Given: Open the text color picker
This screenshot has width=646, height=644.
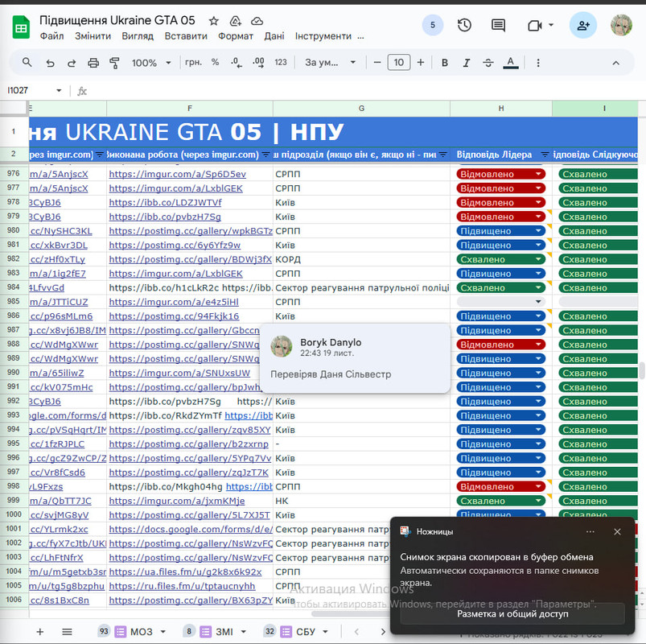Looking at the screenshot, I should (x=511, y=63).
